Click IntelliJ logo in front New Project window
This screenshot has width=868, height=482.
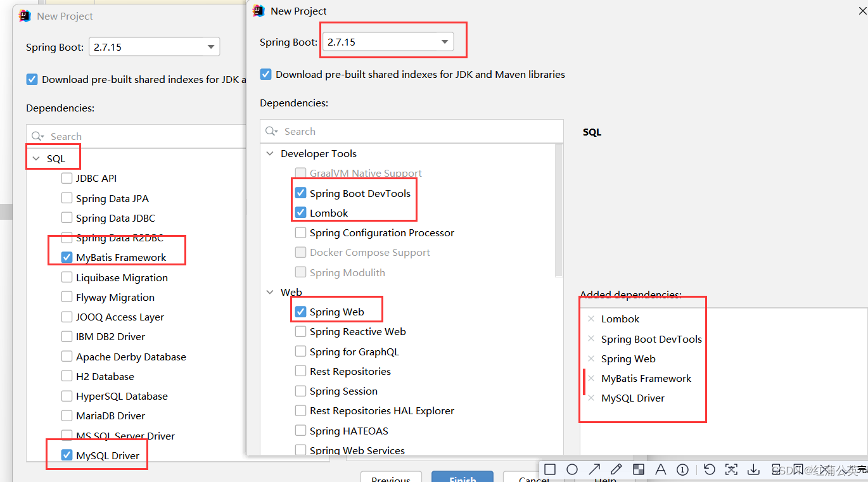[x=258, y=10]
